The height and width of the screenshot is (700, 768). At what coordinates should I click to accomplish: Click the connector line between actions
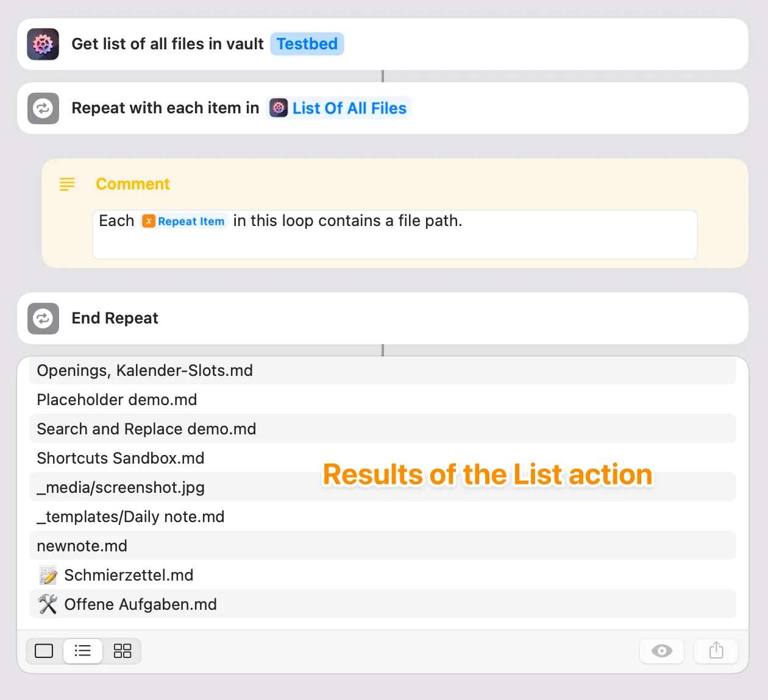[x=383, y=76]
